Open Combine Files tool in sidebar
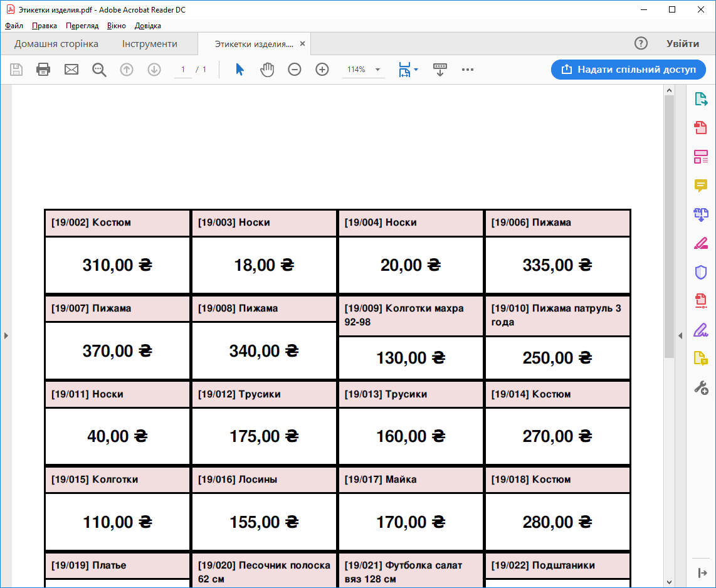 click(x=701, y=214)
